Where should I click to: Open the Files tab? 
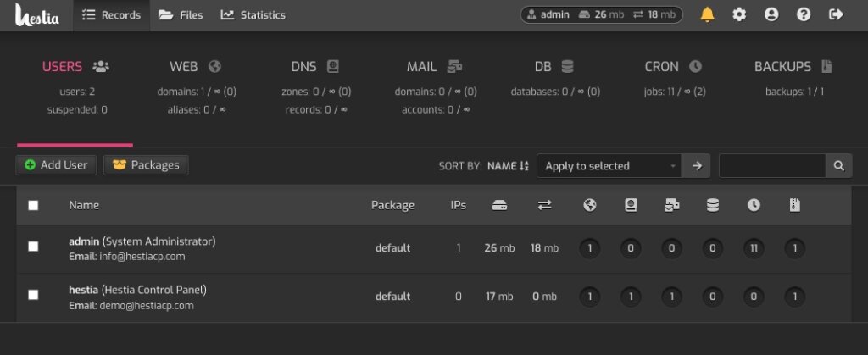pyautogui.click(x=181, y=15)
